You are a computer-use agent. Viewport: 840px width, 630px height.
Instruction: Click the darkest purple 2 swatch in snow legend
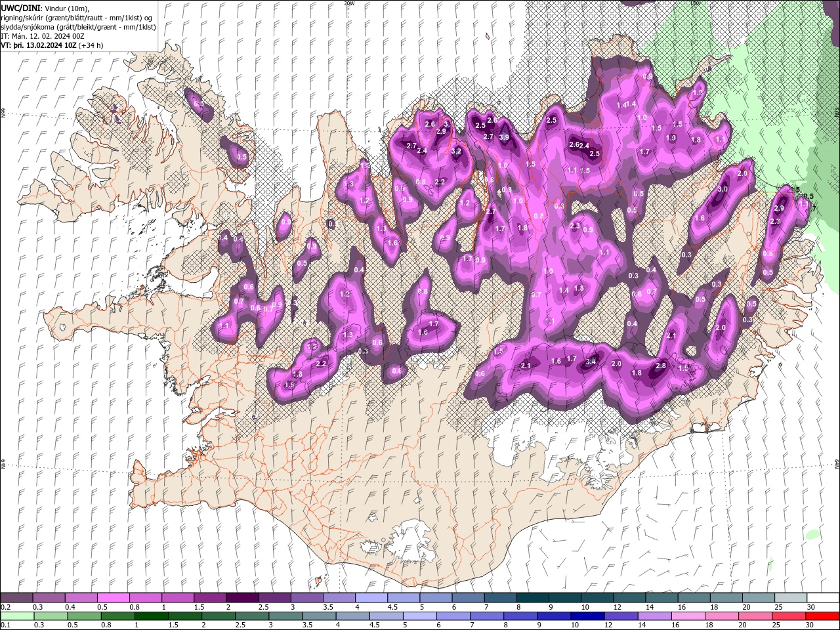(x=242, y=598)
